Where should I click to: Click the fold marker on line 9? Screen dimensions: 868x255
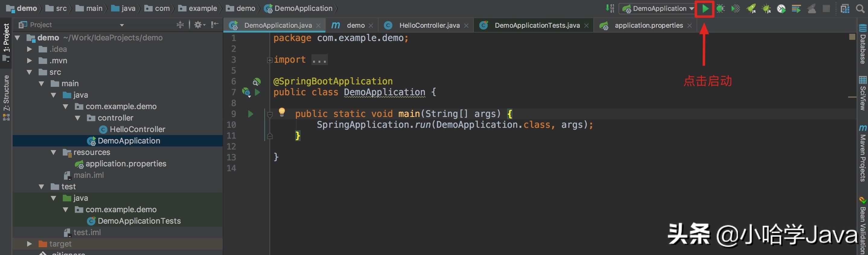[x=270, y=115]
